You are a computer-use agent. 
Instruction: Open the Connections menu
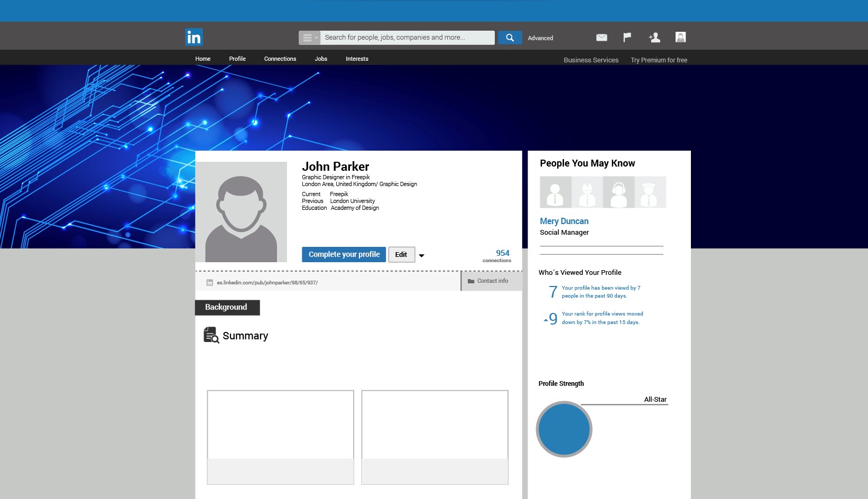pyautogui.click(x=280, y=59)
